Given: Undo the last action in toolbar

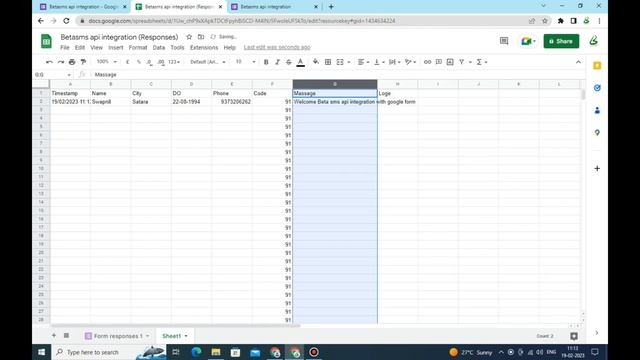Looking at the screenshot, I should [49, 62].
